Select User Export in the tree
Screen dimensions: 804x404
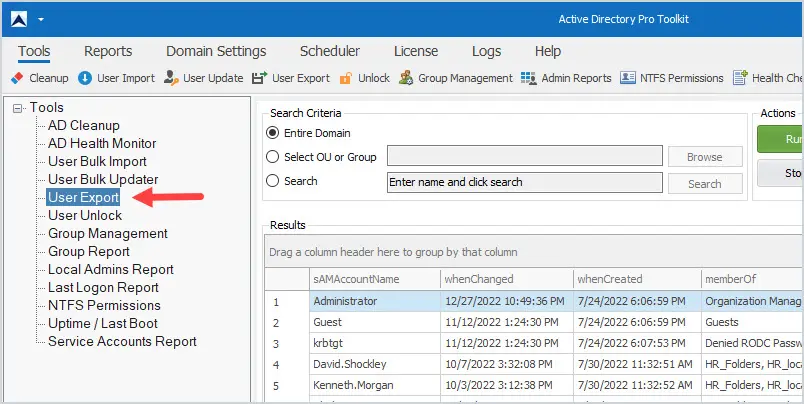[84, 197]
